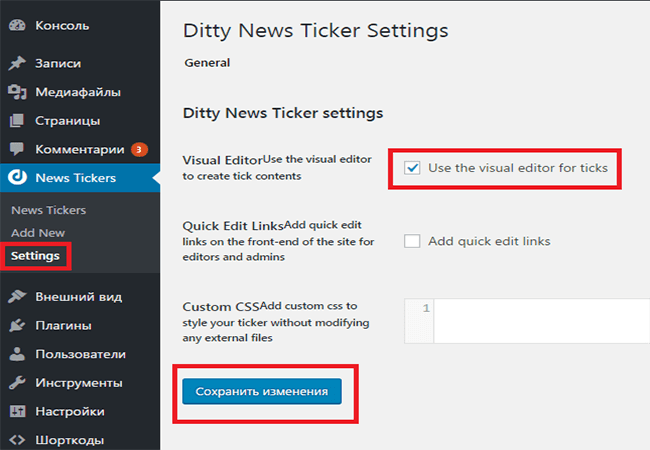The height and width of the screenshot is (450, 650).
Task: Open the Комментарии menu item
Action: point(80,149)
